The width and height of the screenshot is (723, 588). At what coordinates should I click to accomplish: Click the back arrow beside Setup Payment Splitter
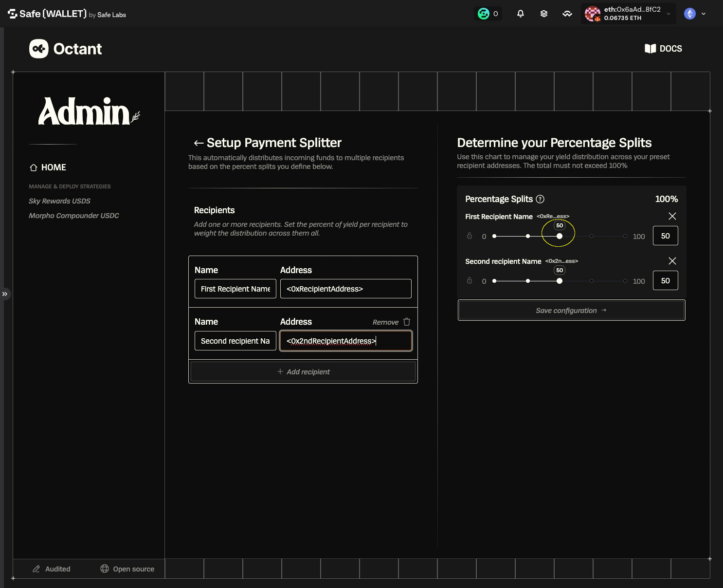(199, 143)
